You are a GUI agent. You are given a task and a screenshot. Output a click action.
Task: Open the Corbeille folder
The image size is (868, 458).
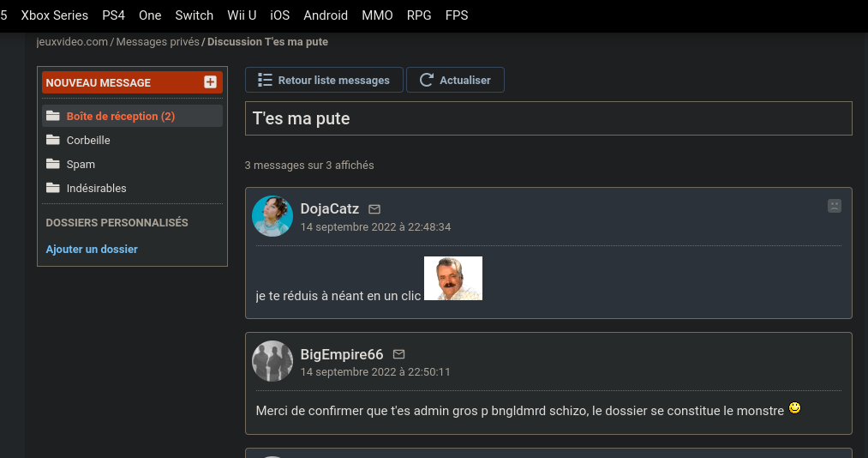88,140
